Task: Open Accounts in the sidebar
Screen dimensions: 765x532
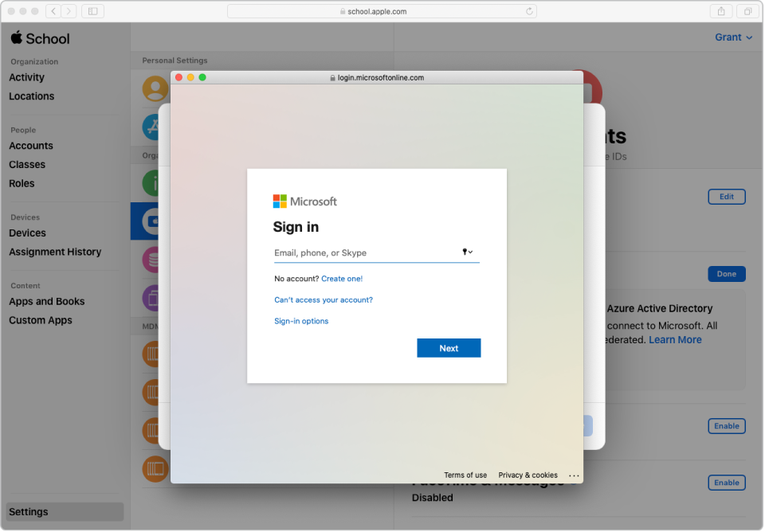Action: click(x=31, y=146)
